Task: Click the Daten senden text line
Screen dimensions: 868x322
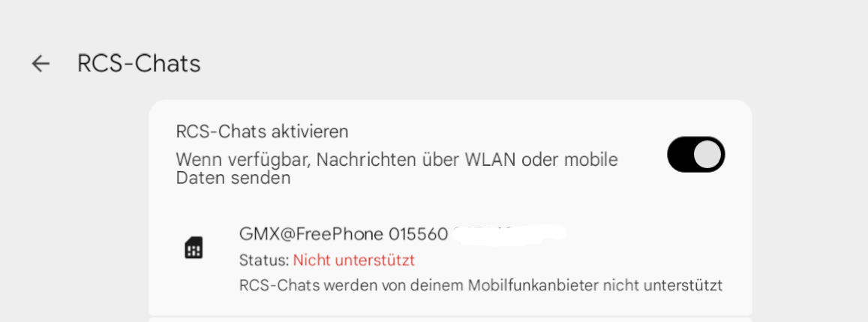Action: pyautogui.click(x=233, y=178)
